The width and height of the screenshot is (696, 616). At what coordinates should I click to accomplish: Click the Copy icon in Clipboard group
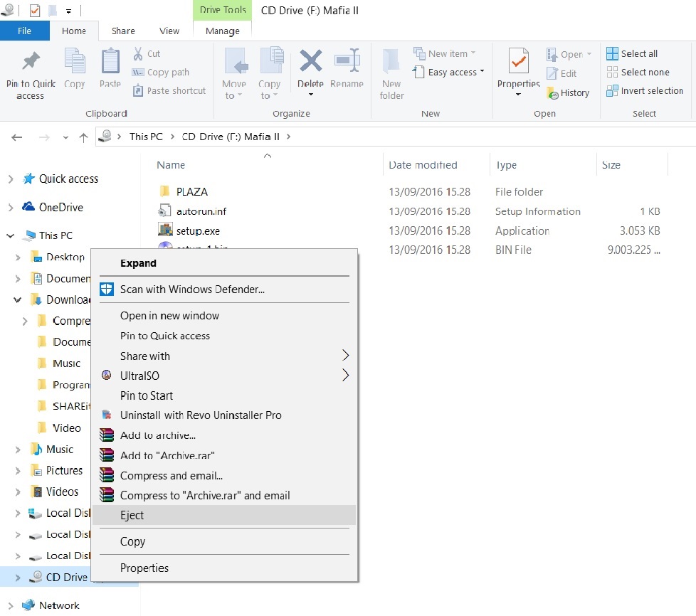(75, 61)
